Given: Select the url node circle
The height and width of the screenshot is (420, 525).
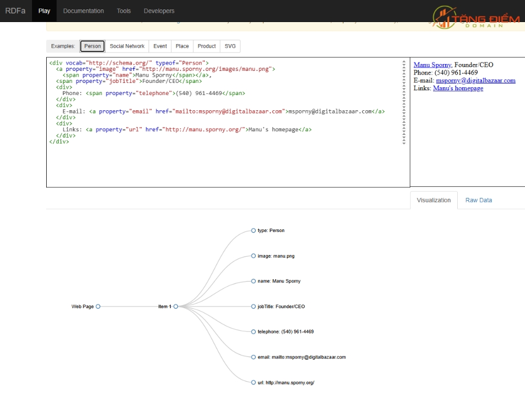Looking at the screenshot, I should click(254, 383).
